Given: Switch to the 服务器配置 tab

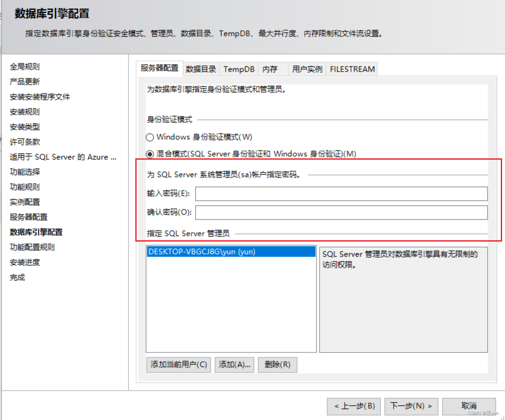Looking at the screenshot, I should click(x=160, y=68).
